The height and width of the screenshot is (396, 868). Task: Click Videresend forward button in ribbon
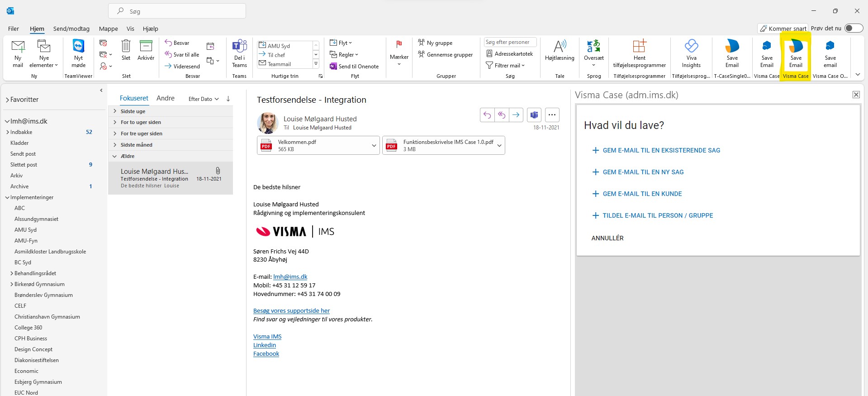coord(182,66)
